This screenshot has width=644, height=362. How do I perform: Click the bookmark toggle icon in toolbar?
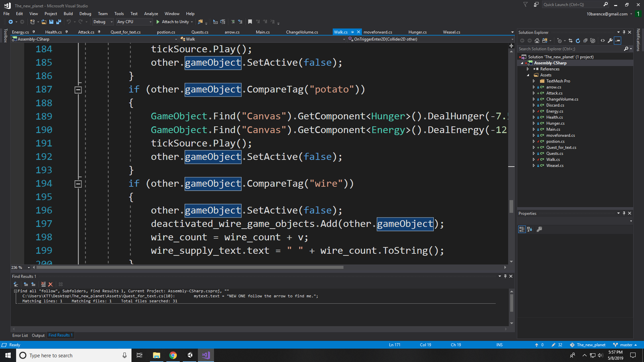coord(250,22)
